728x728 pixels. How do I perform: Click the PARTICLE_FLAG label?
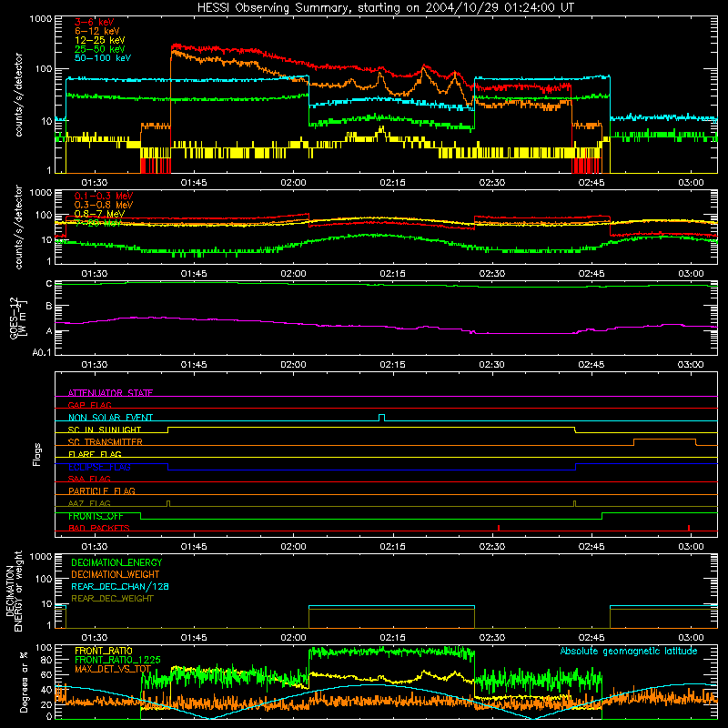pyautogui.click(x=102, y=490)
